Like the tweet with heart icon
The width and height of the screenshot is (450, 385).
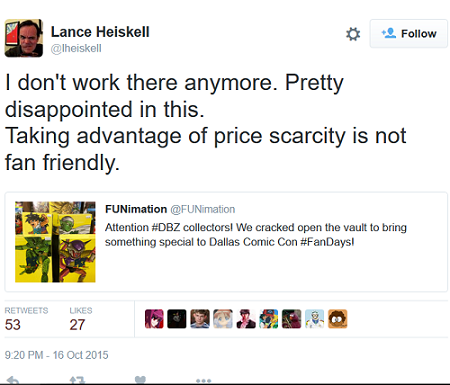[x=140, y=380]
